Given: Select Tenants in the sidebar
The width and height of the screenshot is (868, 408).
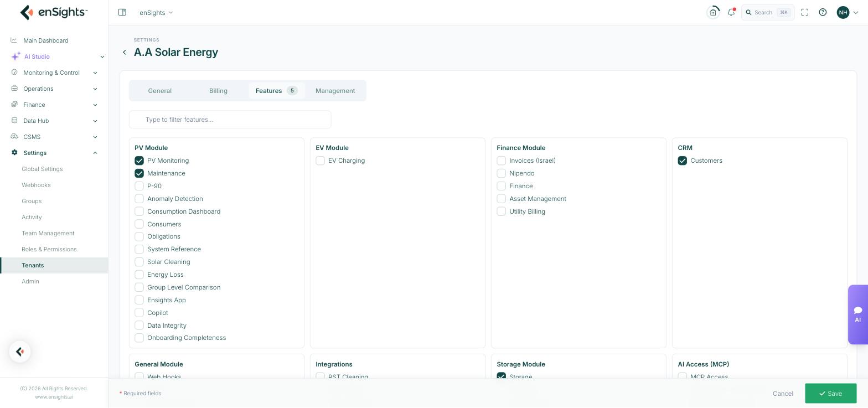Looking at the screenshot, I should point(54,265).
